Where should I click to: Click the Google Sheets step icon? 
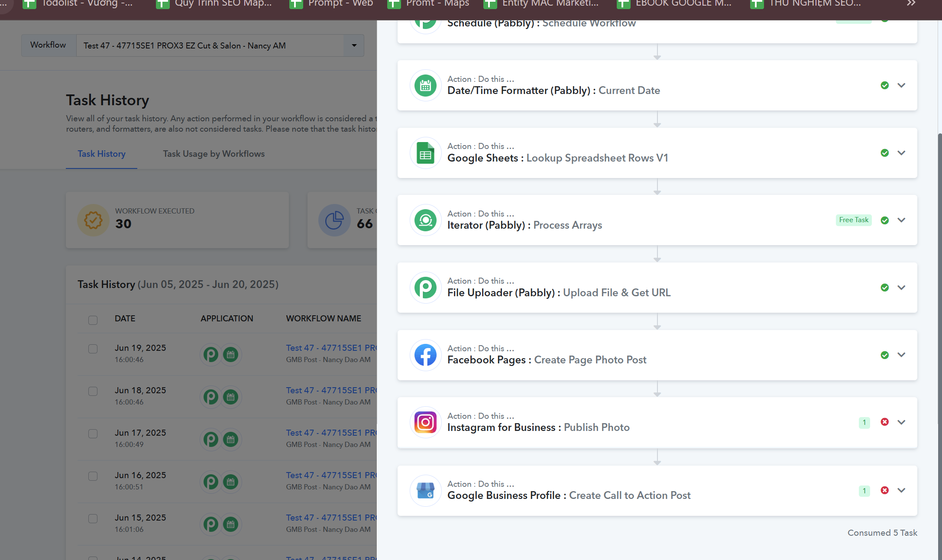[425, 153]
